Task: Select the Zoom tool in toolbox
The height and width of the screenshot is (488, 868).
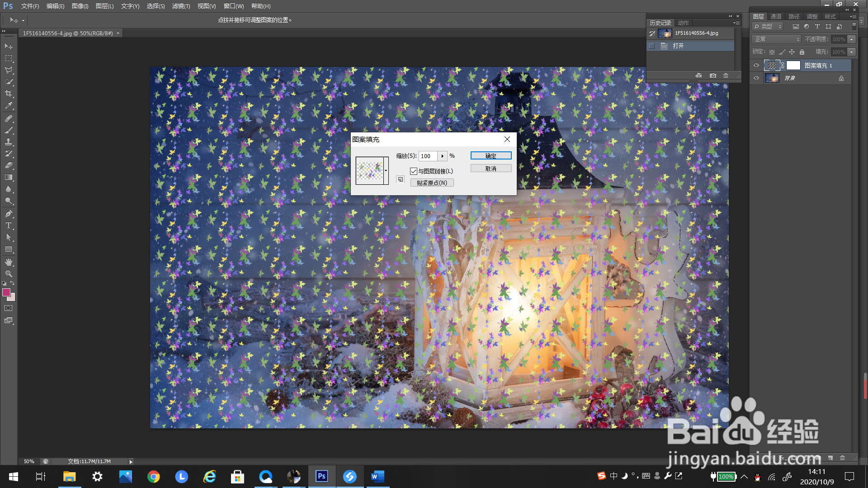Action: [9, 274]
